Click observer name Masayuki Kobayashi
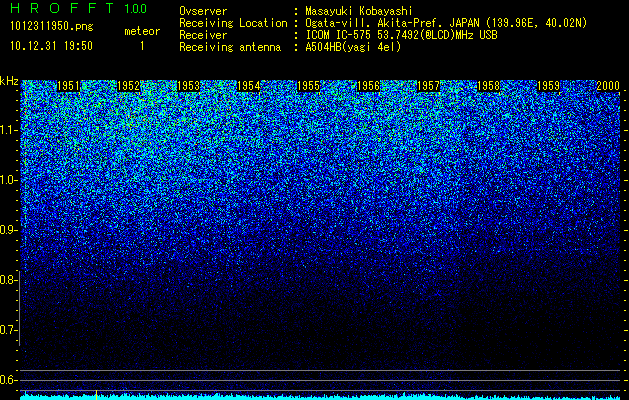The height and width of the screenshot is (400, 629). click(x=359, y=11)
